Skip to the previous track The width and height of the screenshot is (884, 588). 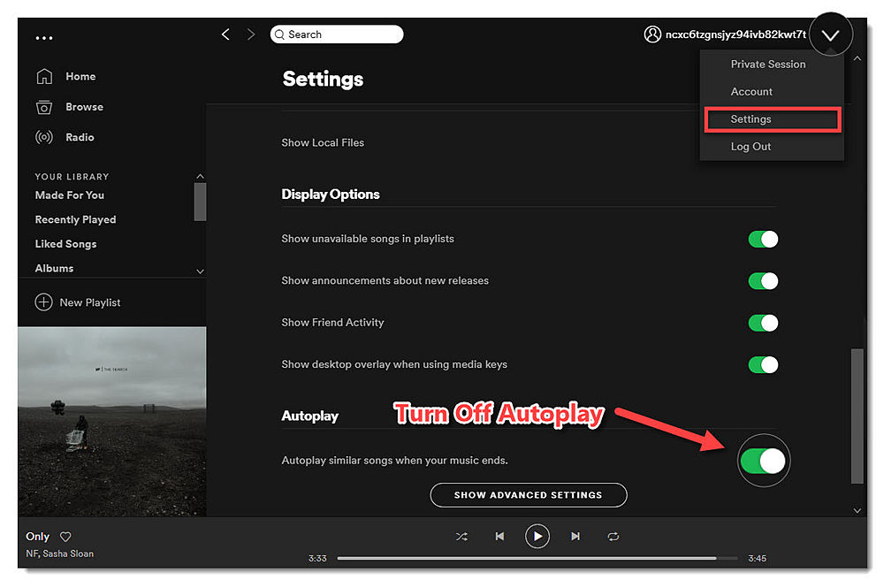499,536
